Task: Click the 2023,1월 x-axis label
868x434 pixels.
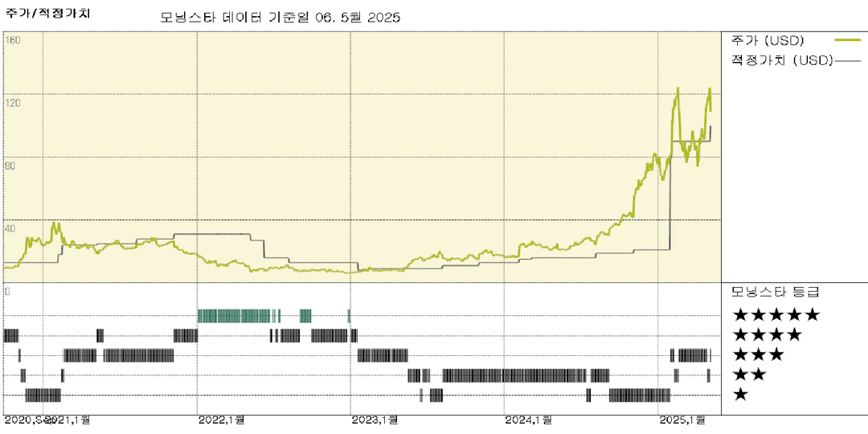Action: [x=375, y=420]
